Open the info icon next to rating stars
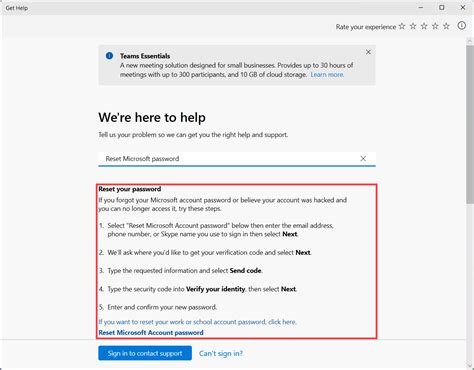The height and width of the screenshot is (370, 474). tap(462, 26)
